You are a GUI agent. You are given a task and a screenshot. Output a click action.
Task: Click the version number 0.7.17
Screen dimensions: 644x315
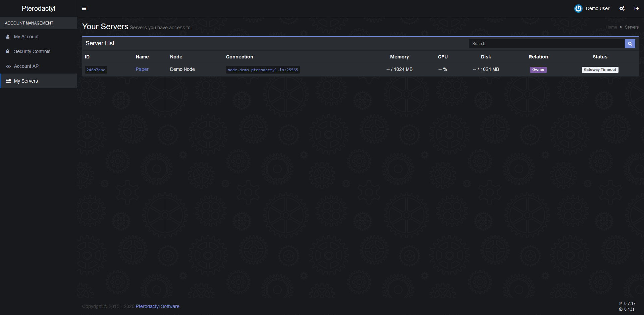click(x=630, y=304)
